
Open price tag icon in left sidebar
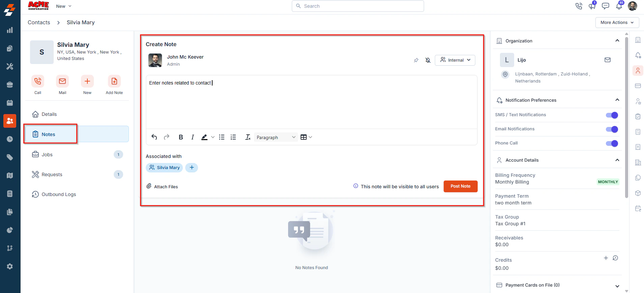point(10,157)
